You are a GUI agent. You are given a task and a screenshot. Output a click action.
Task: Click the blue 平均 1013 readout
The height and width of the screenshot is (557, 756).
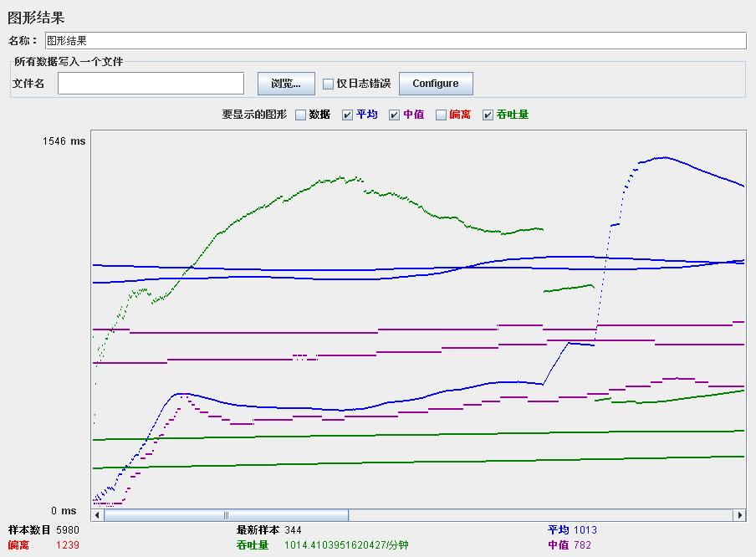click(x=572, y=530)
